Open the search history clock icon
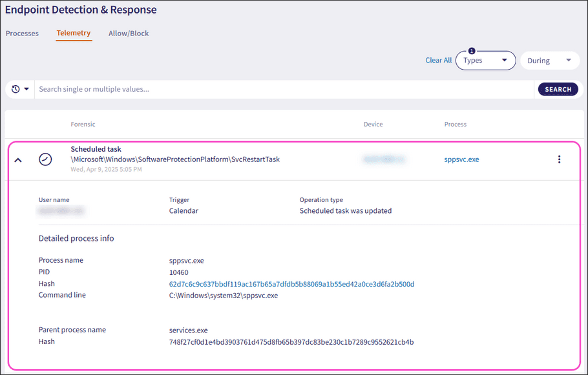Image resolution: width=588 pixels, height=375 pixels. pyautogui.click(x=16, y=89)
